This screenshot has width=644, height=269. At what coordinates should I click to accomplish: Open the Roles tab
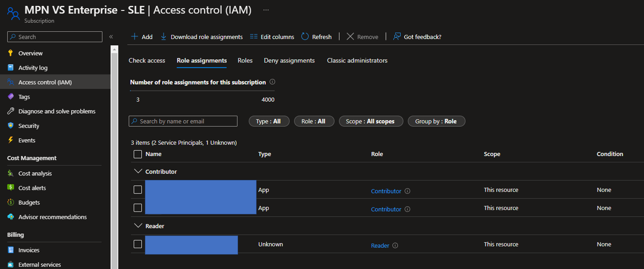click(245, 61)
